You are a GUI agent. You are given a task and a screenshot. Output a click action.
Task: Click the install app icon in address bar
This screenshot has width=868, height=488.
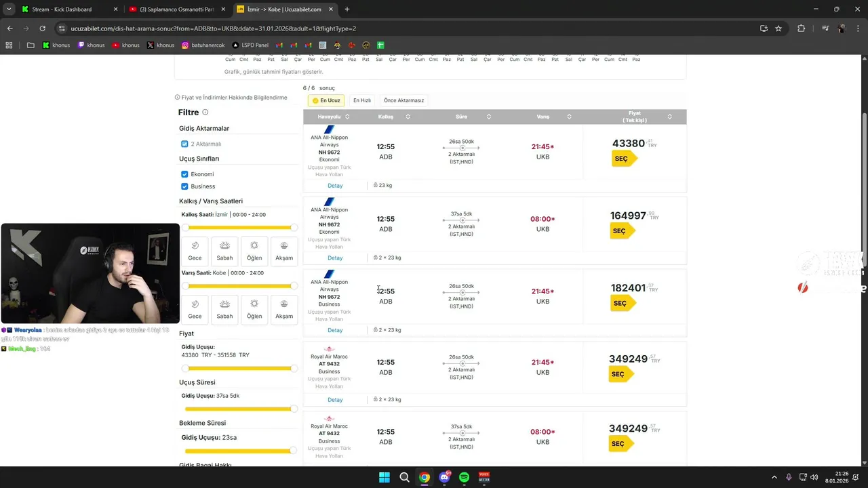tap(764, 28)
